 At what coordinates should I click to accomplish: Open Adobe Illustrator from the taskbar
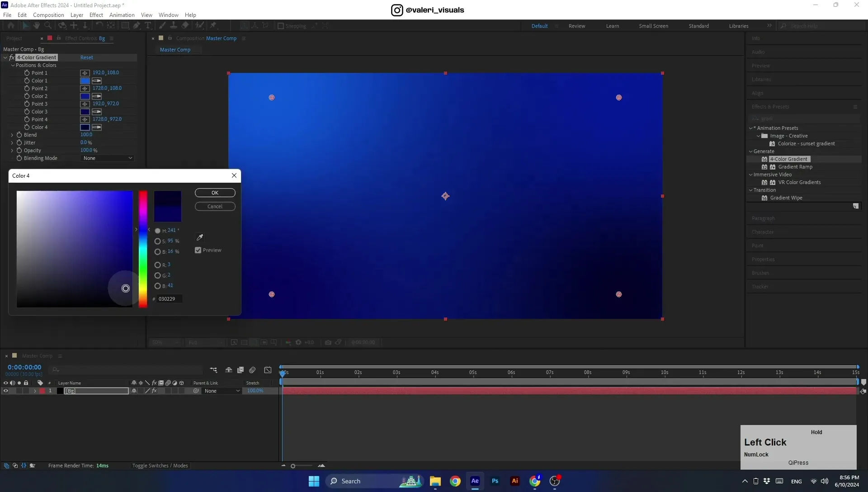click(515, 481)
